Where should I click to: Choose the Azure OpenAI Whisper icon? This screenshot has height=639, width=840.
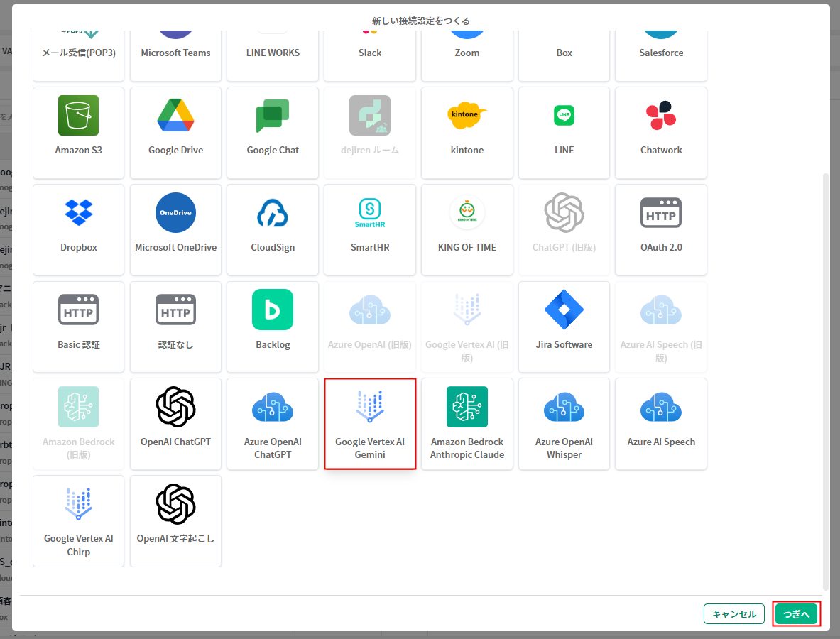click(564, 407)
